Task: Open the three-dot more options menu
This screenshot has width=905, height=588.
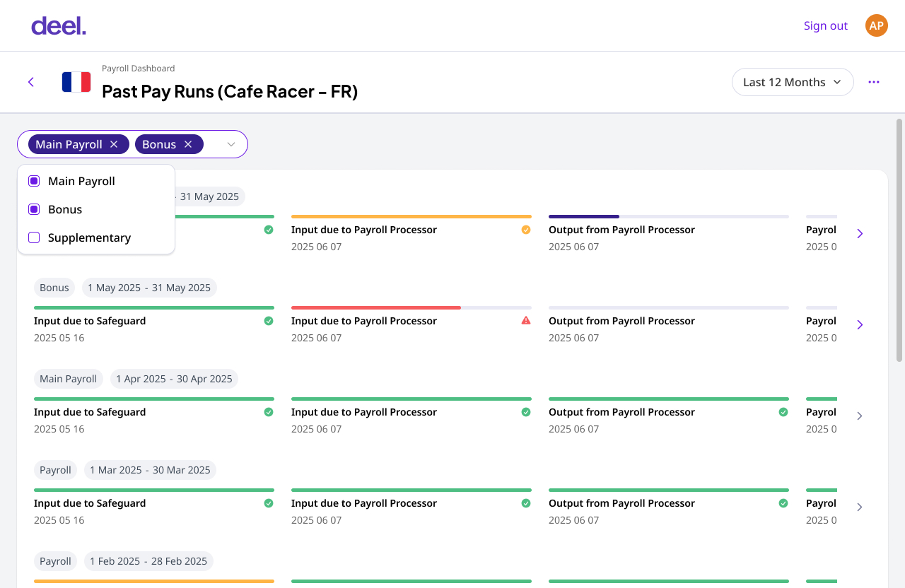Action: (x=874, y=82)
